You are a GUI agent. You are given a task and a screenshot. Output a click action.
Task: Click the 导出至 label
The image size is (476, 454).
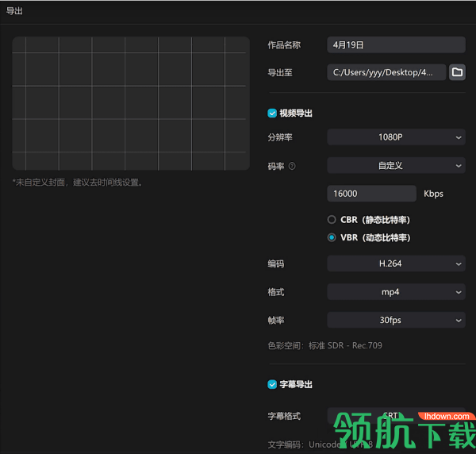(280, 72)
